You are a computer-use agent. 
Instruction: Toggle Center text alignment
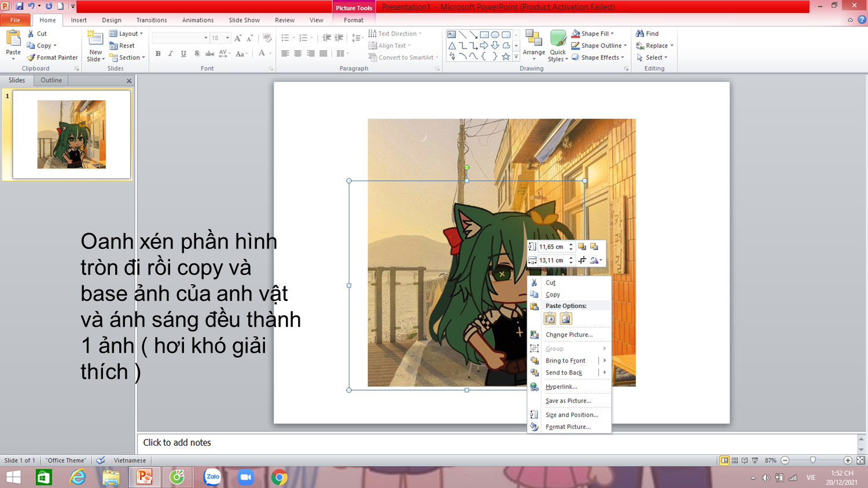point(298,54)
